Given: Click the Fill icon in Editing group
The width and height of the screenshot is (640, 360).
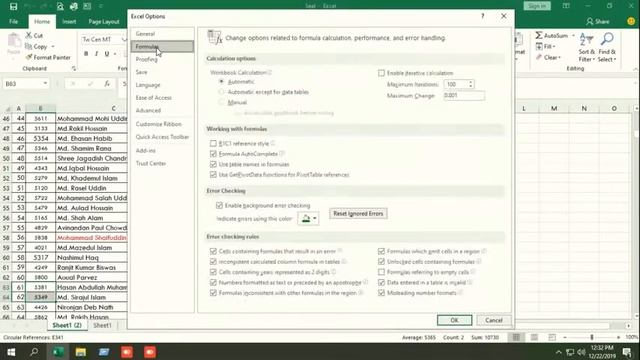Looking at the screenshot, I should click(x=539, y=47).
